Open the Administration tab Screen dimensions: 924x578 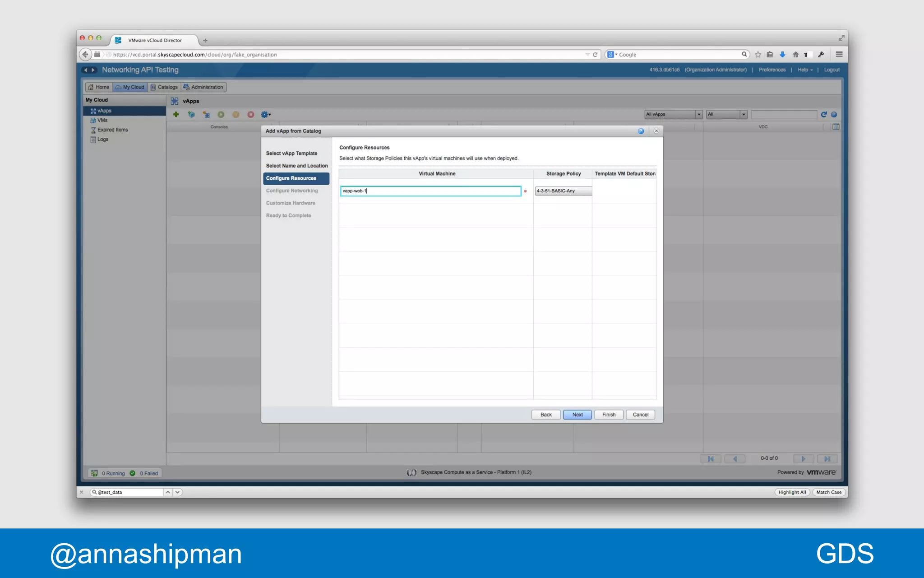[x=203, y=87]
